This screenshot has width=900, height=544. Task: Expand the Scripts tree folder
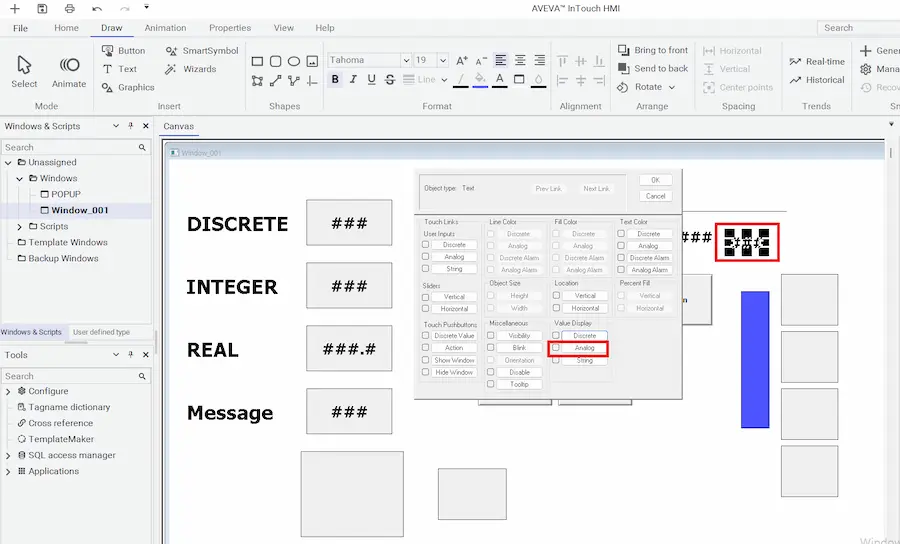coord(20,227)
